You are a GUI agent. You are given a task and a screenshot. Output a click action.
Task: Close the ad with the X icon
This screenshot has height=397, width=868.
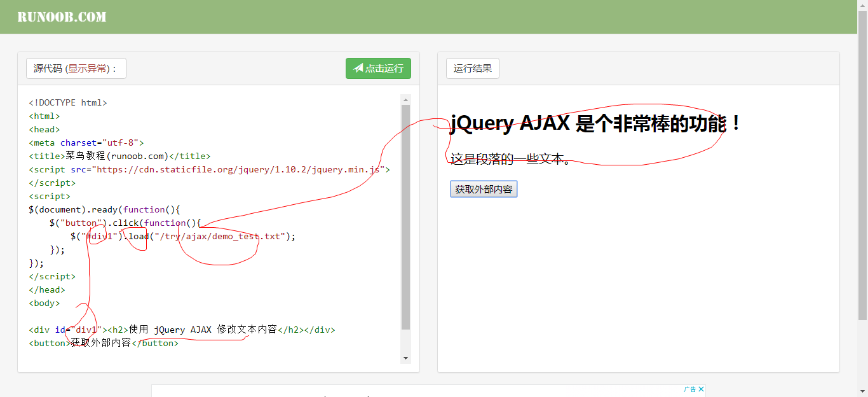coord(702,389)
